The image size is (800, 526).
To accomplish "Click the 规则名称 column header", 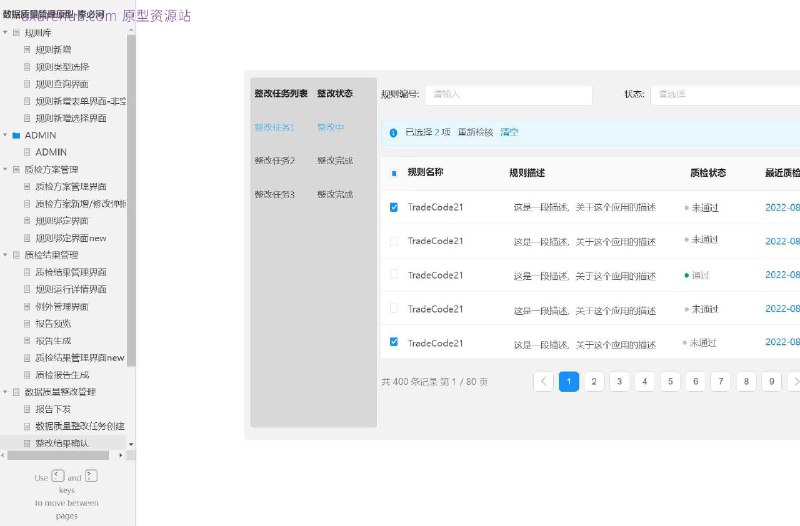I will (x=426, y=172).
